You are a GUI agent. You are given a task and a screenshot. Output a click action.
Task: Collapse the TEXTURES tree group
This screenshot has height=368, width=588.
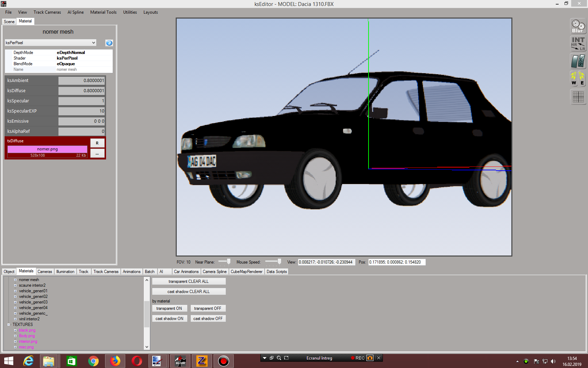click(9, 325)
